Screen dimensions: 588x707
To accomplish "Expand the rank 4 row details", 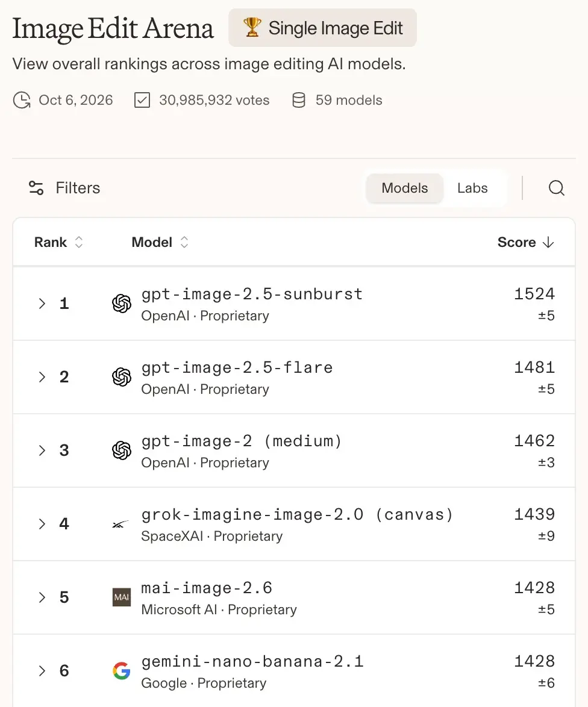I will pyautogui.click(x=42, y=524).
